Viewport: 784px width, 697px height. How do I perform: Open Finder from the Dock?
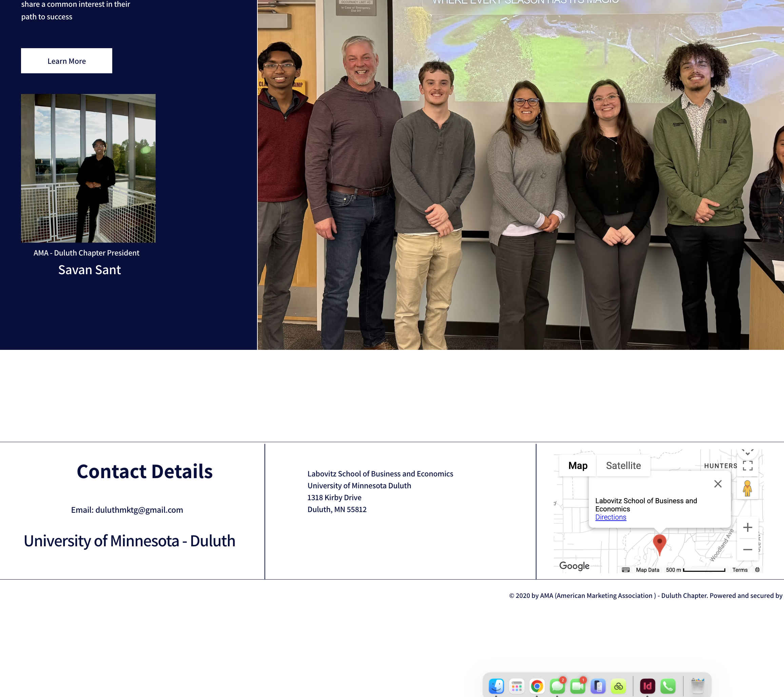click(x=496, y=686)
